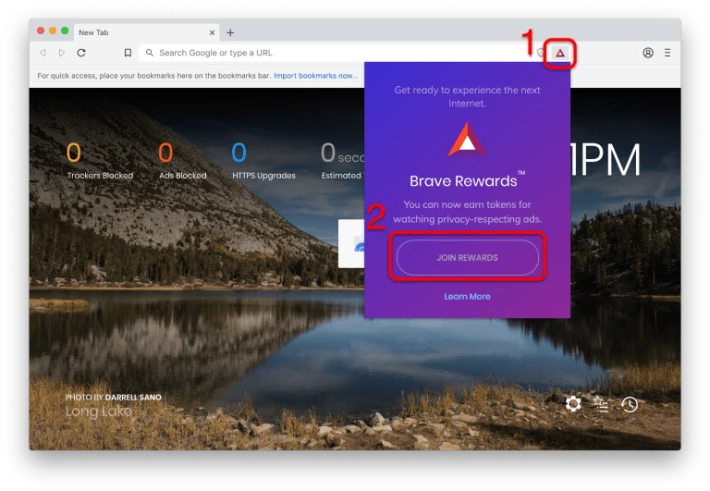This screenshot has height=491, width=710.
Task: Click the red close window button
Action: tap(41, 31)
